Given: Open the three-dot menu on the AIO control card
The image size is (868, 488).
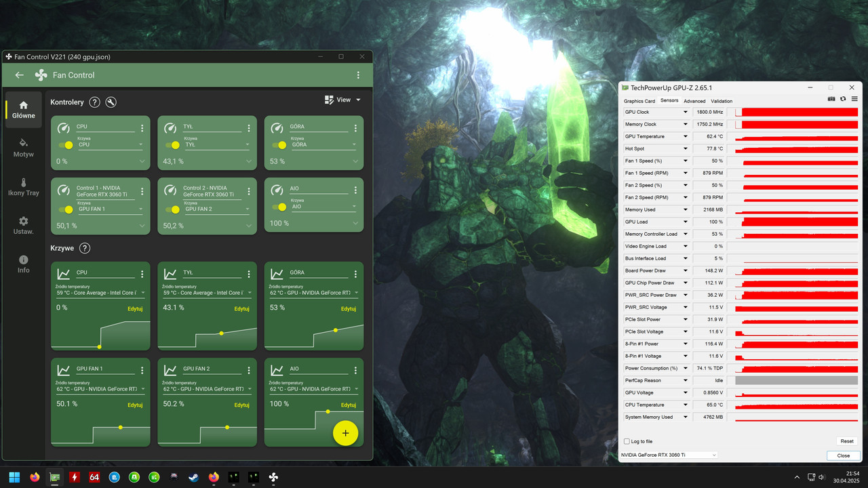Looking at the screenshot, I should pyautogui.click(x=355, y=190).
